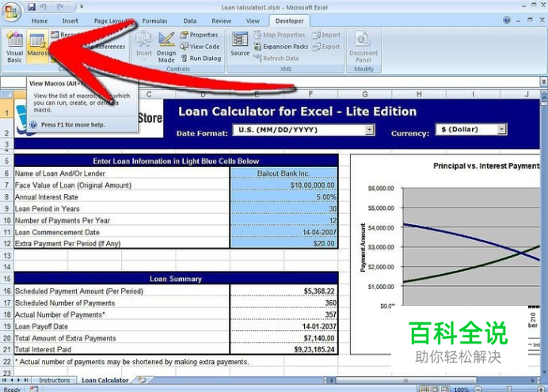548x392 pixels.
Task: Click XML Export
Action: (326, 47)
